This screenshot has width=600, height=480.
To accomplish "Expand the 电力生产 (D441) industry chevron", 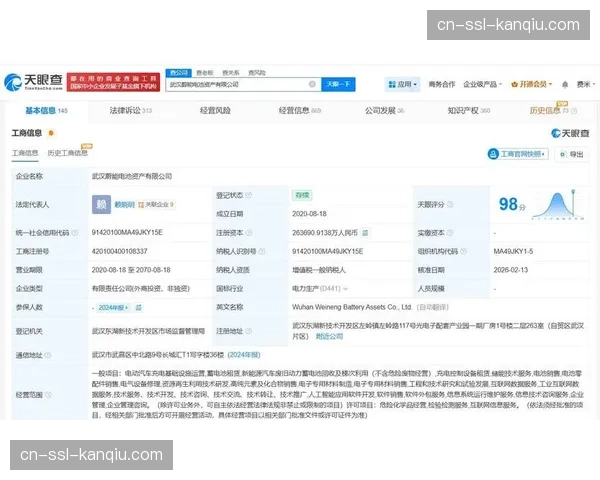I will pyautogui.click(x=346, y=289).
